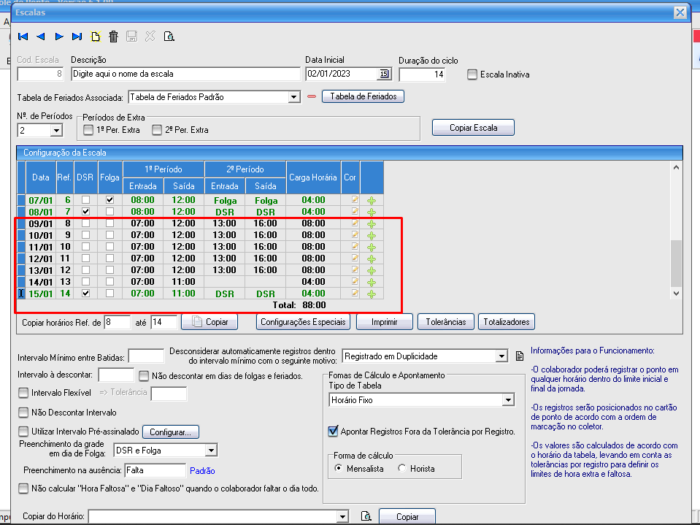
Task: Open the calendar picker for Data Inicial
Action: (x=383, y=74)
